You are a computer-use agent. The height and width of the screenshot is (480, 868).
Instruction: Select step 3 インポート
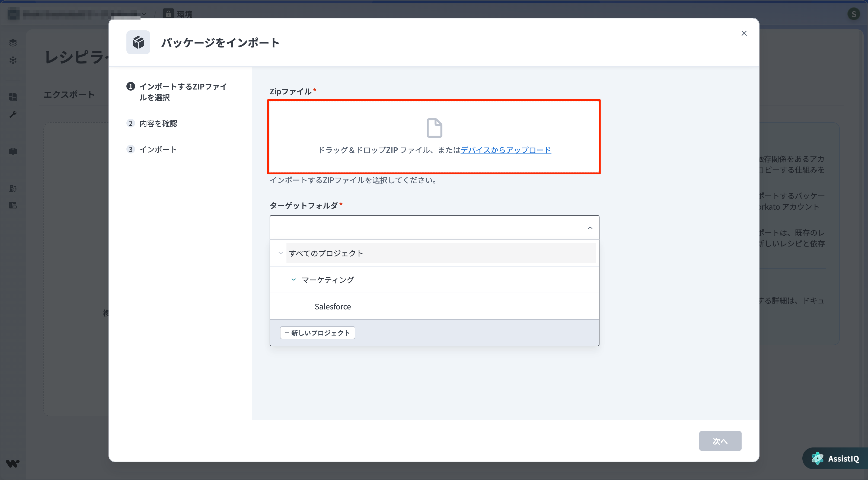pyautogui.click(x=152, y=149)
